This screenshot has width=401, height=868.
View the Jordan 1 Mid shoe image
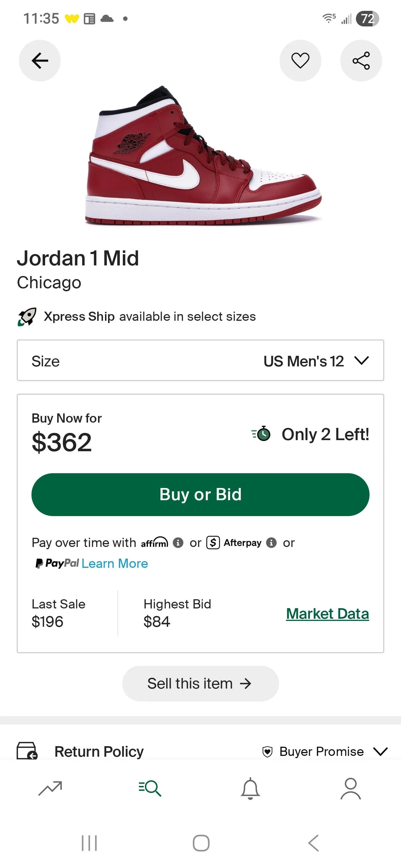(x=203, y=155)
